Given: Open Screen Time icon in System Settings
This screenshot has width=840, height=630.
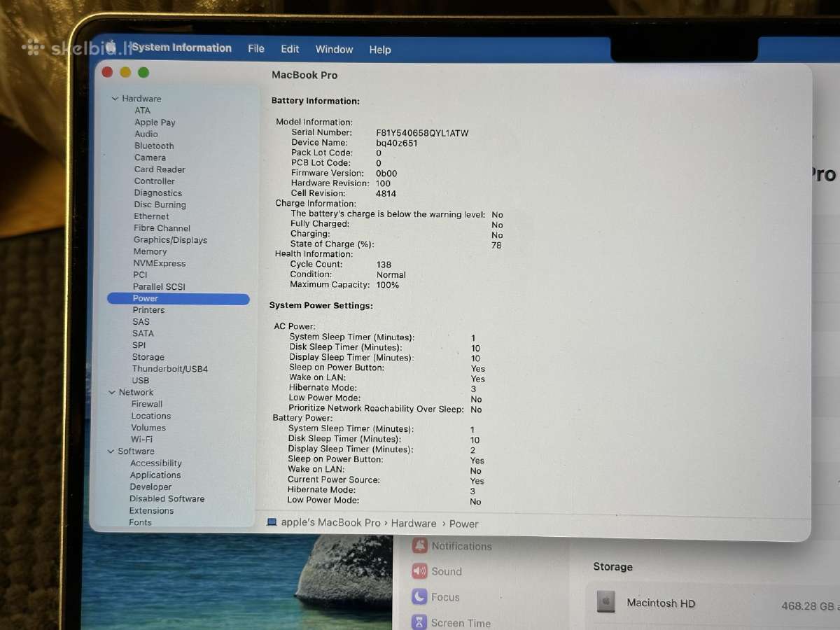Looking at the screenshot, I should coord(419,622).
